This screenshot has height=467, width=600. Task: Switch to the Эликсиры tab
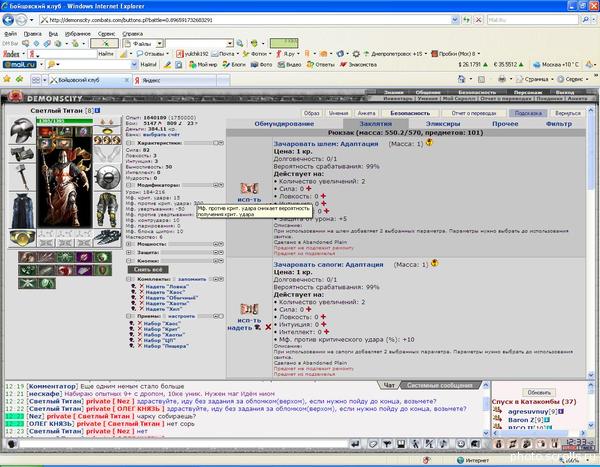(443, 124)
